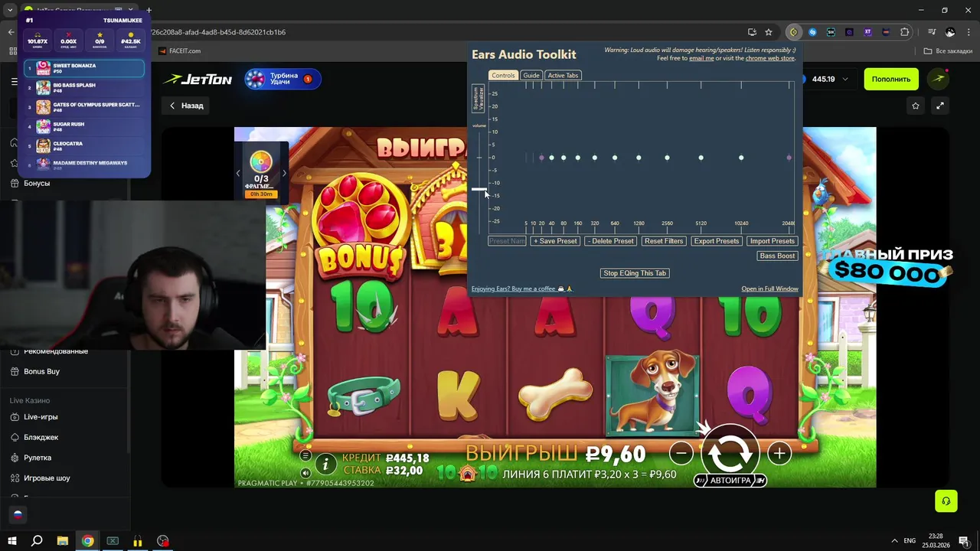980x551 pixels.
Task: Open Блэкджек in the sidebar
Action: (x=41, y=437)
